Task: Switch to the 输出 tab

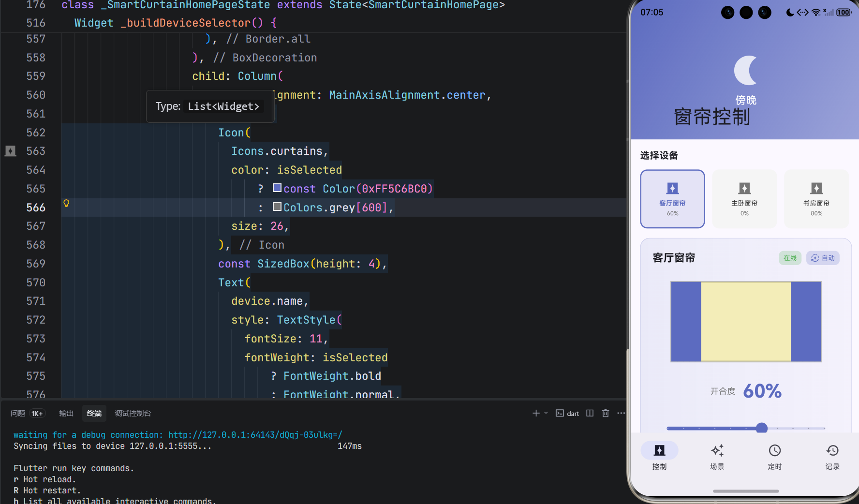Action: click(x=66, y=413)
